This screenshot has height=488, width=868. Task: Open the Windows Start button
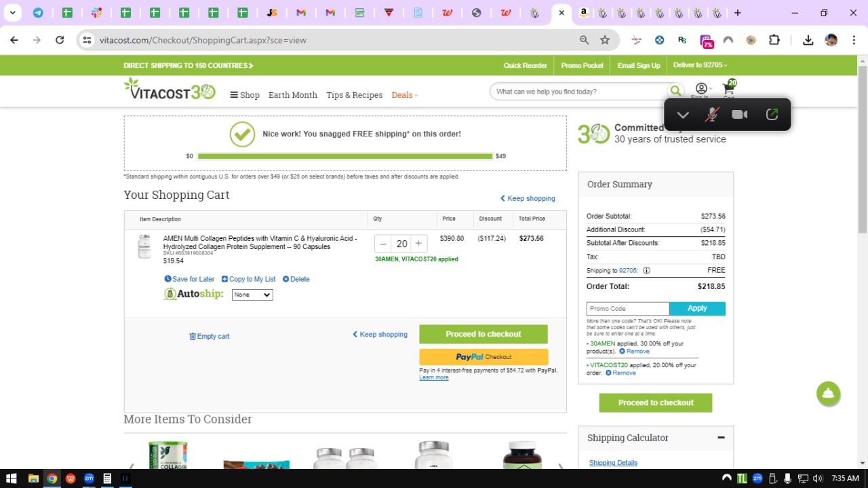(12, 478)
